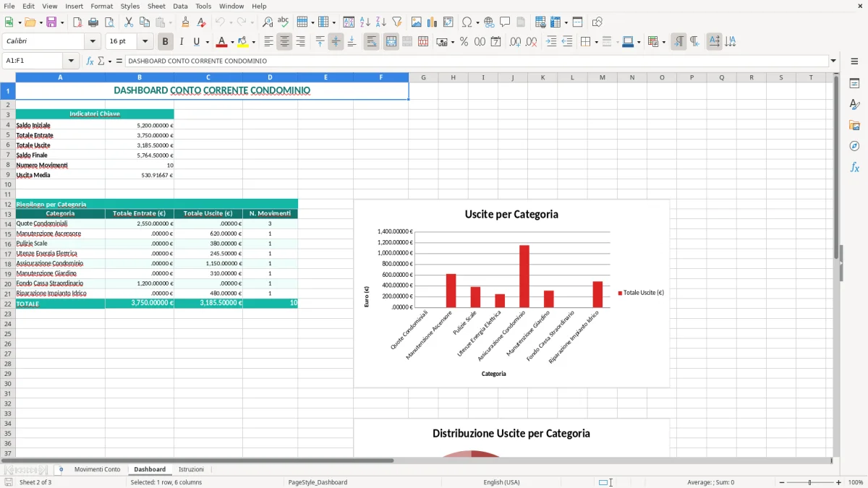Switch to the Movimenti Conto sheet tab
The image size is (868, 488).
[97, 469]
